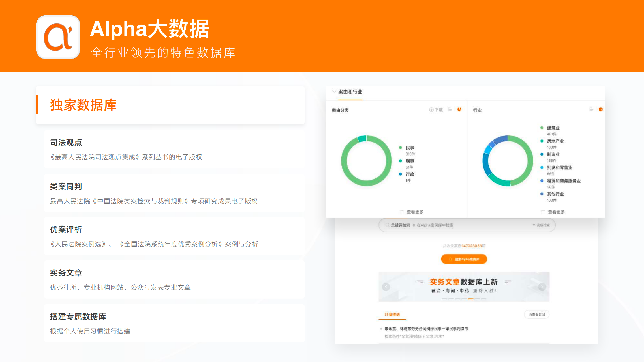The image size is (644, 362).
Task: Toggle 制造业 legend entry in 行业 chart
Action: [550, 154]
